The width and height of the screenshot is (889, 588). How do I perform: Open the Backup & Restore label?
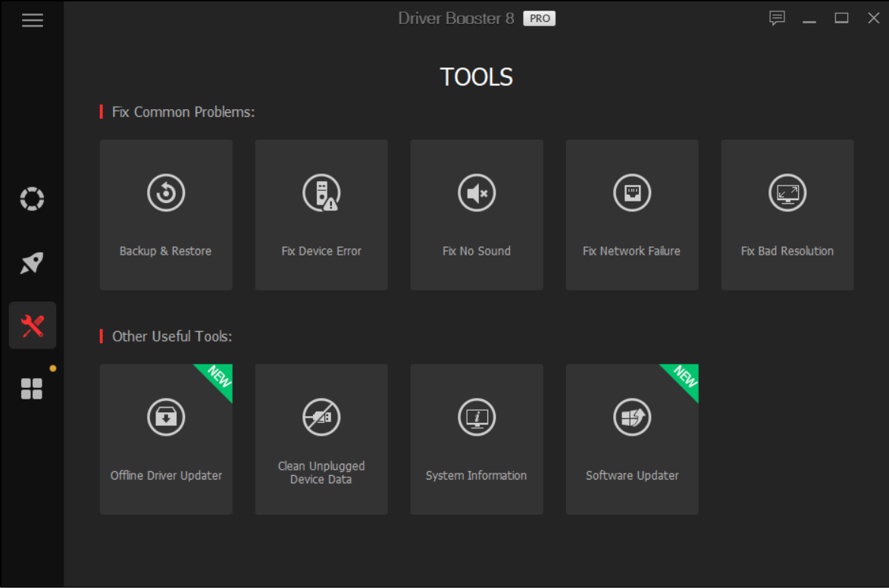coord(165,252)
